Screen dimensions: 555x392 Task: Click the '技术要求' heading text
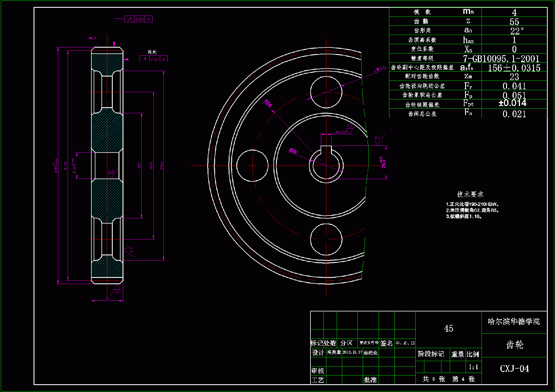pyautogui.click(x=470, y=194)
